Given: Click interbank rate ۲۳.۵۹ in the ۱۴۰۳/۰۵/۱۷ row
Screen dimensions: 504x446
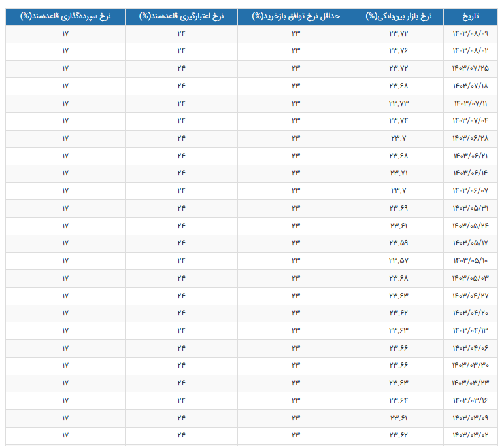Looking at the screenshot, I should [399, 243].
